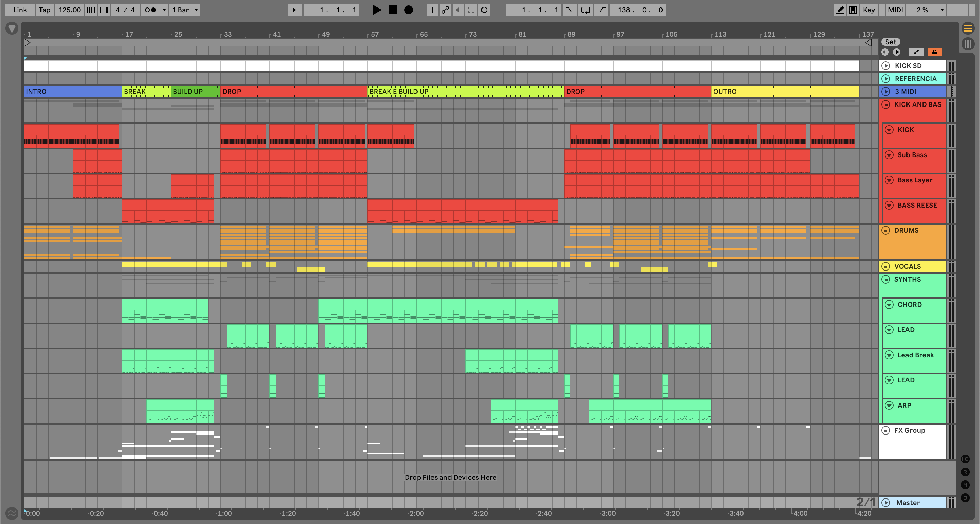Toggle the Punch-In switch
Image resolution: width=980 pixels, height=524 pixels.
570,10
